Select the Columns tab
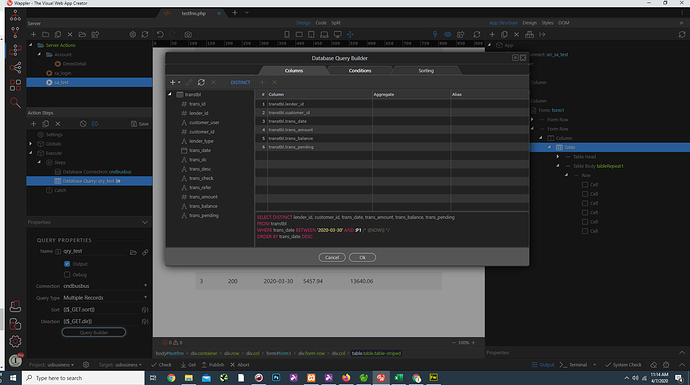The height and width of the screenshot is (385, 690). coord(294,70)
